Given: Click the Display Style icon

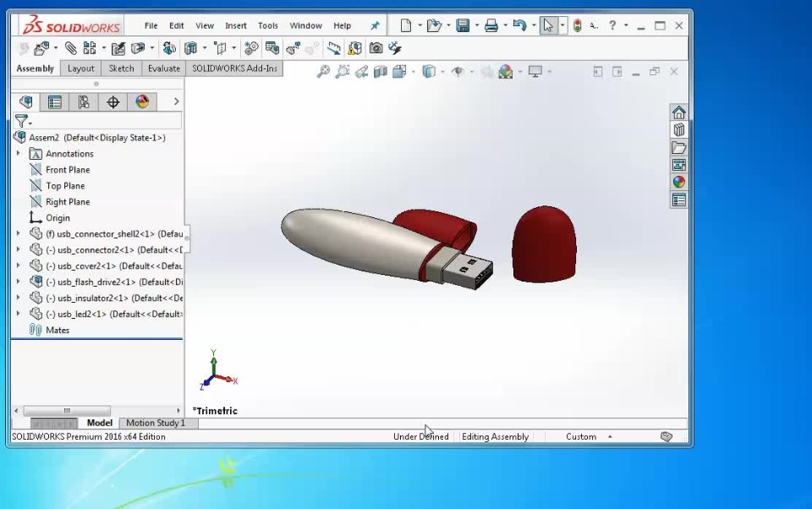Looking at the screenshot, I should click(429, 72).
